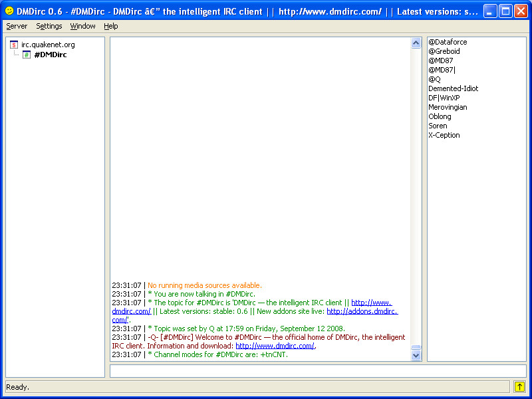Click the 'No running media sources available.' message
Screen dimensions: 532x399
click(205, 285)
